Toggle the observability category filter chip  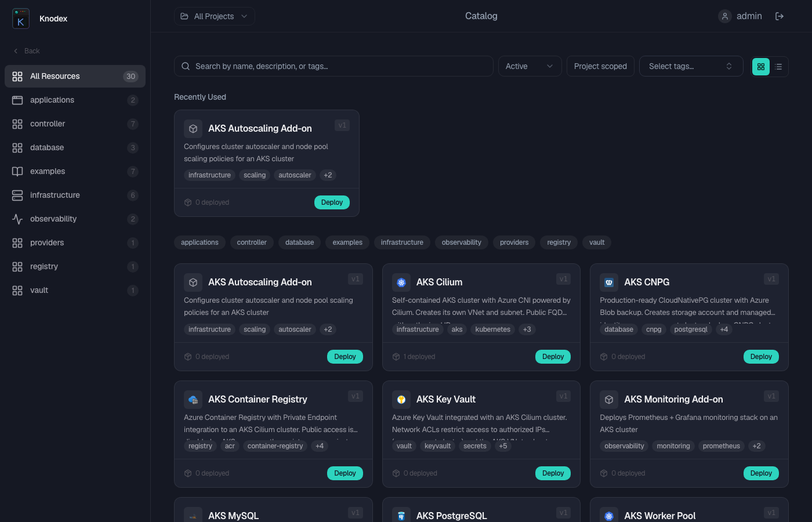pos(461,242)
